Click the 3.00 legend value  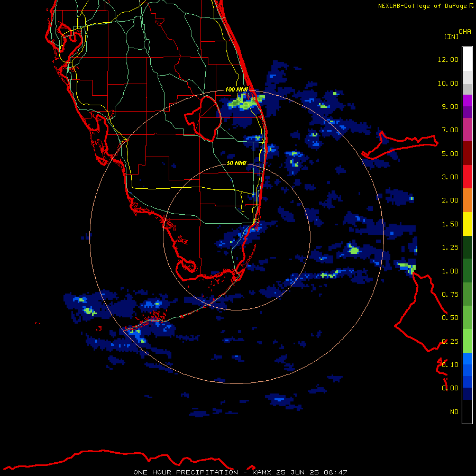[450, 177]
